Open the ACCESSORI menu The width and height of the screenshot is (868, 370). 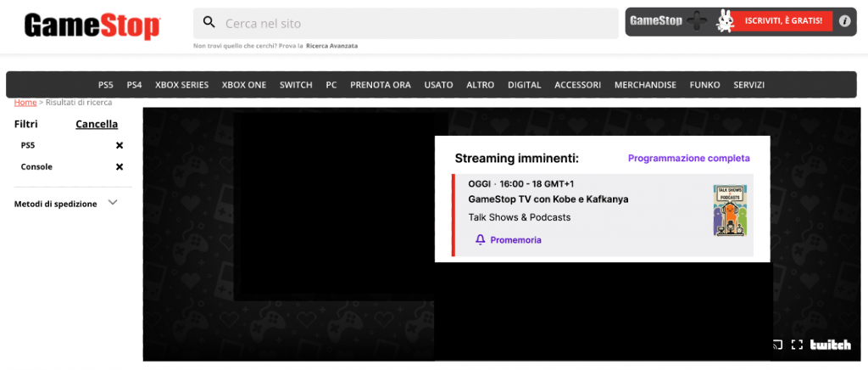577,85
